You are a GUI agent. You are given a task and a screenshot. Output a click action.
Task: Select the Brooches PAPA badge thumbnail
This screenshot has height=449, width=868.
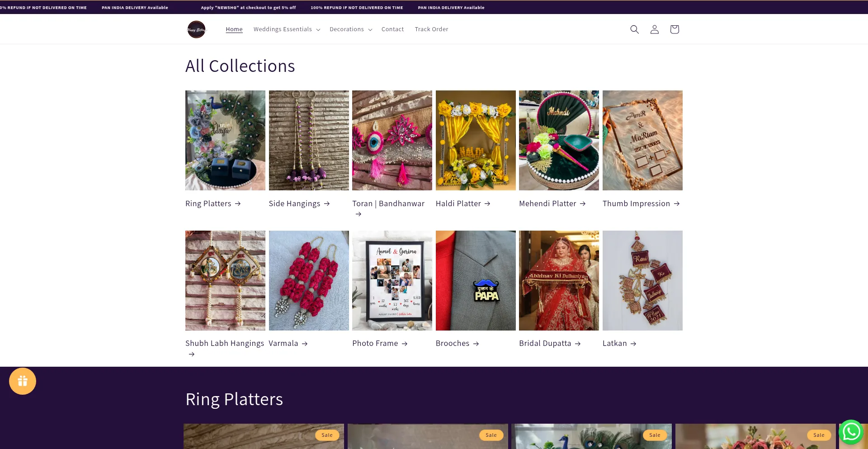coord(476,280)
